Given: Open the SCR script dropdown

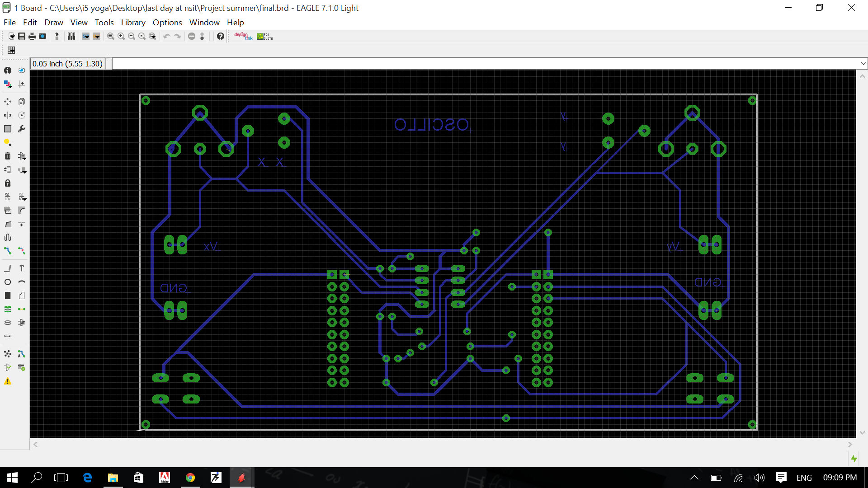Looking at the screenshot, I should (86, 36).
